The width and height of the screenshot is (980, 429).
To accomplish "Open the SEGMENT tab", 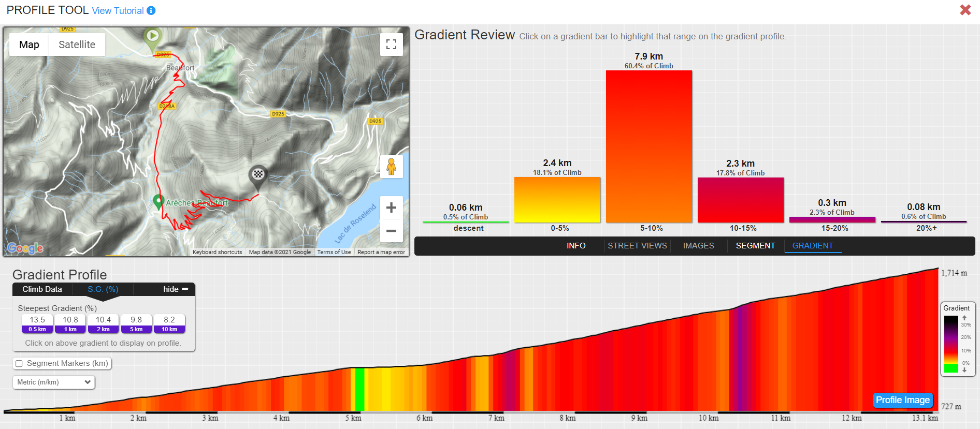I will pos(755,246).
